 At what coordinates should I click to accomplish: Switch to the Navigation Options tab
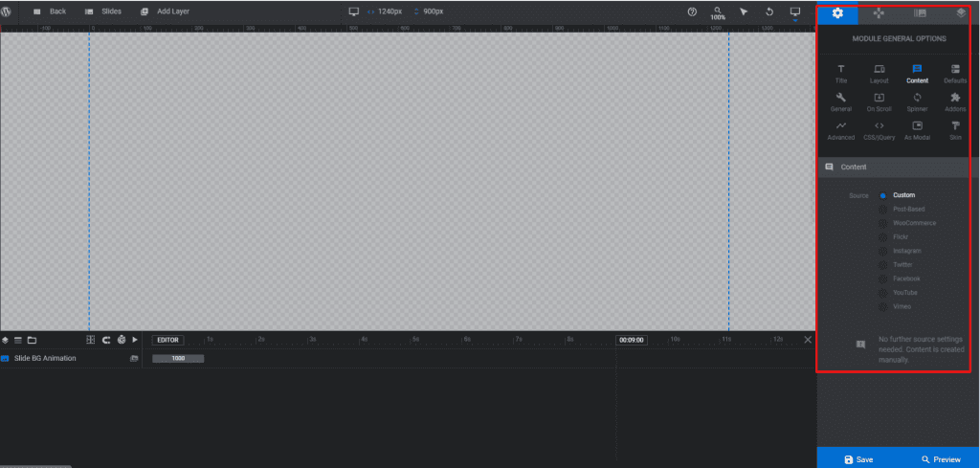pyautogui.click(x=878, y=13)
